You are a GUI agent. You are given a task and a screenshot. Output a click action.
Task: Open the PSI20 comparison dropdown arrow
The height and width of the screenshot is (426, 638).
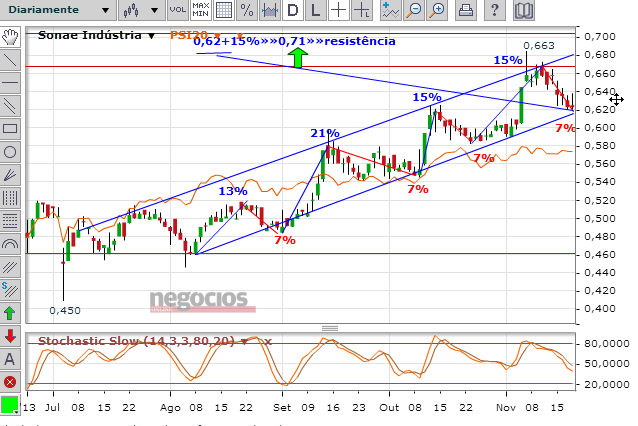(x=217, y=36)
